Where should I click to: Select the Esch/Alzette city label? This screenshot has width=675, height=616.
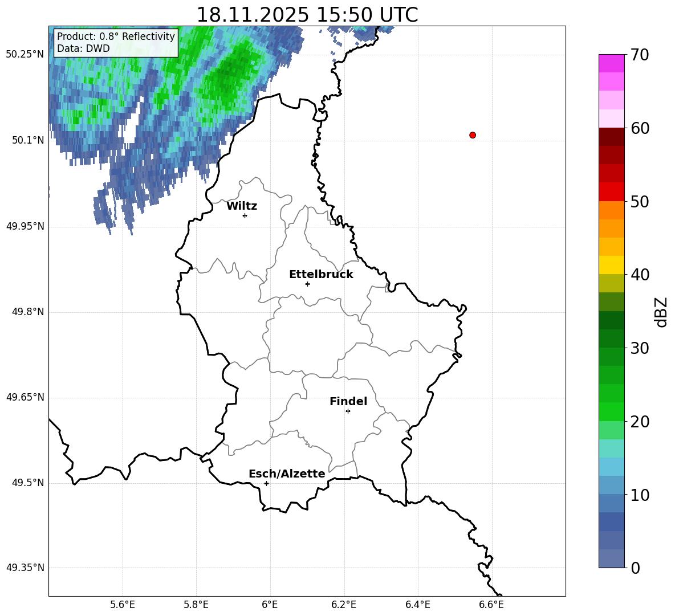[x=287, y=474]
